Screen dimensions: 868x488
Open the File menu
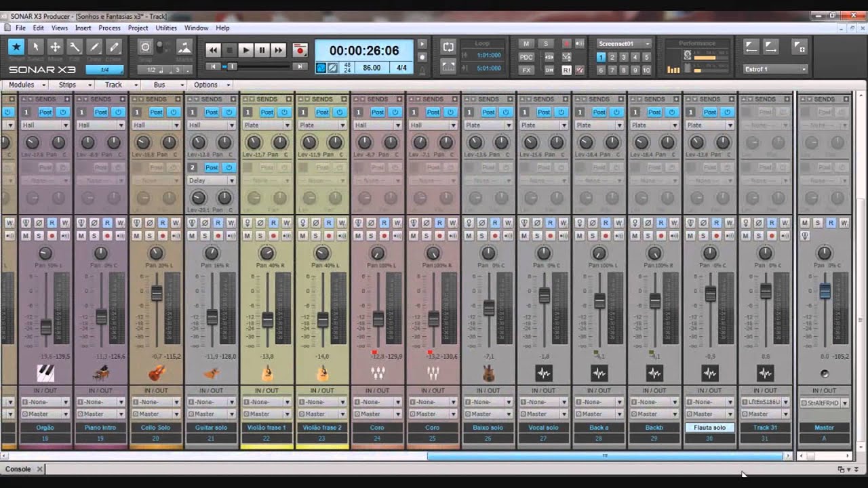[x=20, y=28]
